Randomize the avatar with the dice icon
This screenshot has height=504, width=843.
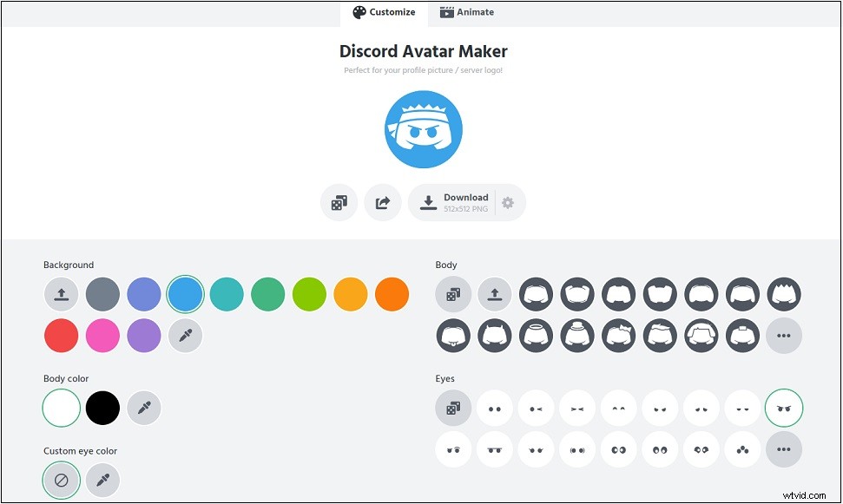tap(339, 202)
